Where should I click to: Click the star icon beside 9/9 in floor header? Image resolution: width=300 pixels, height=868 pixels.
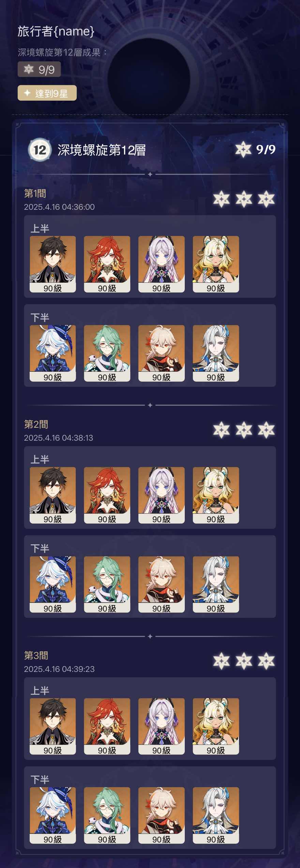tap(243, 149)
